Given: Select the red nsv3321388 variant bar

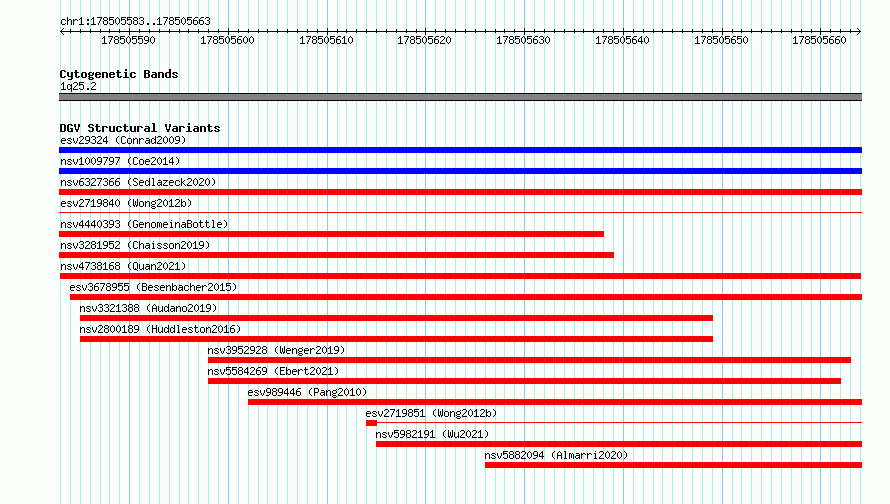Looking at the screenshot, I should pos(396,318).
